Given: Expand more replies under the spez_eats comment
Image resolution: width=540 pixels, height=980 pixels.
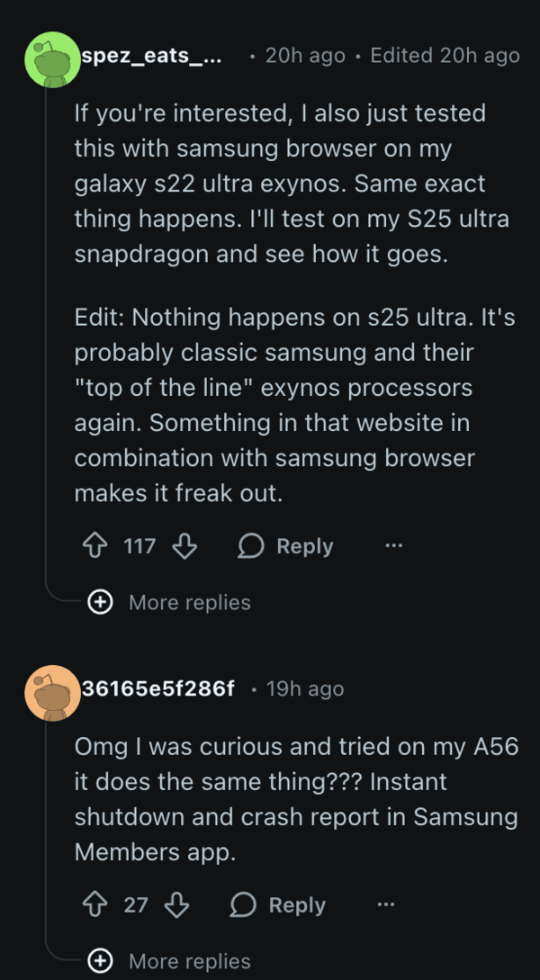Looking at the screenshot, I should point(189,602).
